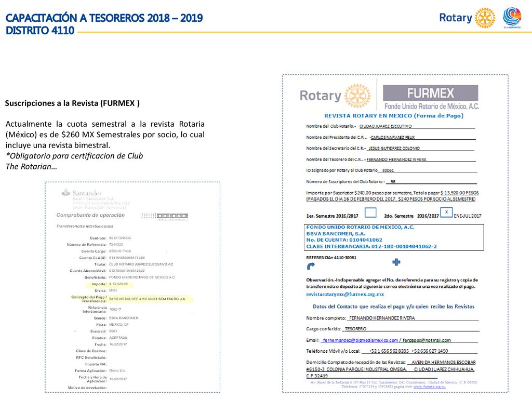
Task: Click the blue curved arrow icon under REFERENCIA
Action: [311, 266]
